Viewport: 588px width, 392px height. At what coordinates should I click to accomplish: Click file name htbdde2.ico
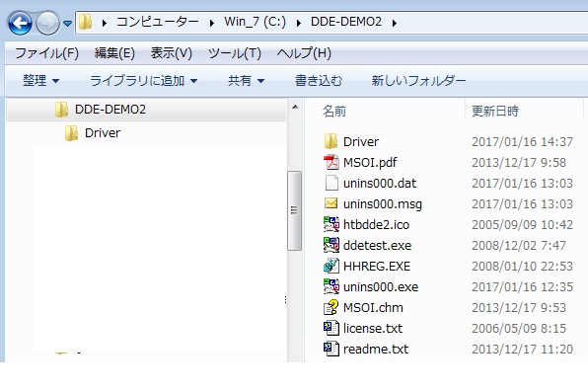[x=377, y=224]
